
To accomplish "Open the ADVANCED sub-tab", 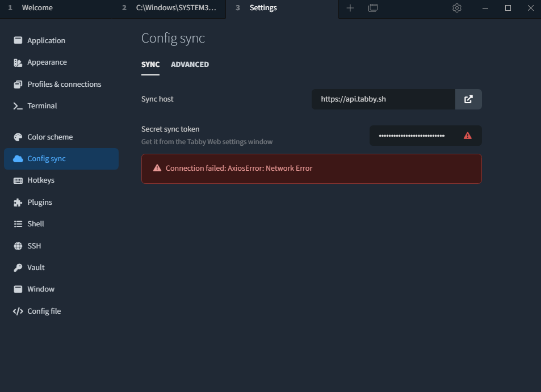I will (190, 65).
